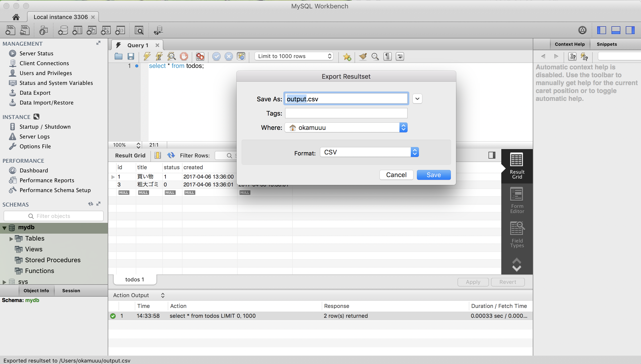Image resolution: width=641 pixels, height=364 pixels.
Task: Click Save in Export Resultset dialog
Action: pyautogui.click(x=433, y=175)
